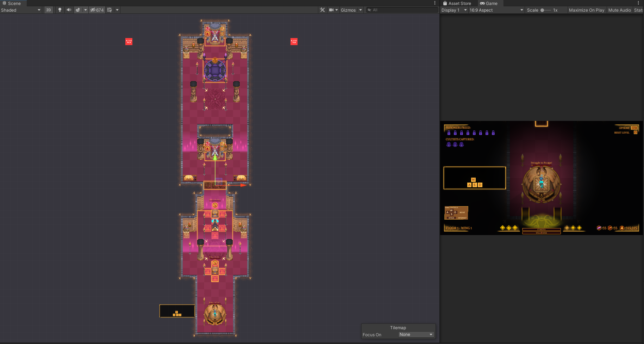Click the W key in Game WASD prompt
The height and width of the screenshot is (344, 644).
click(x=473, y=180)
